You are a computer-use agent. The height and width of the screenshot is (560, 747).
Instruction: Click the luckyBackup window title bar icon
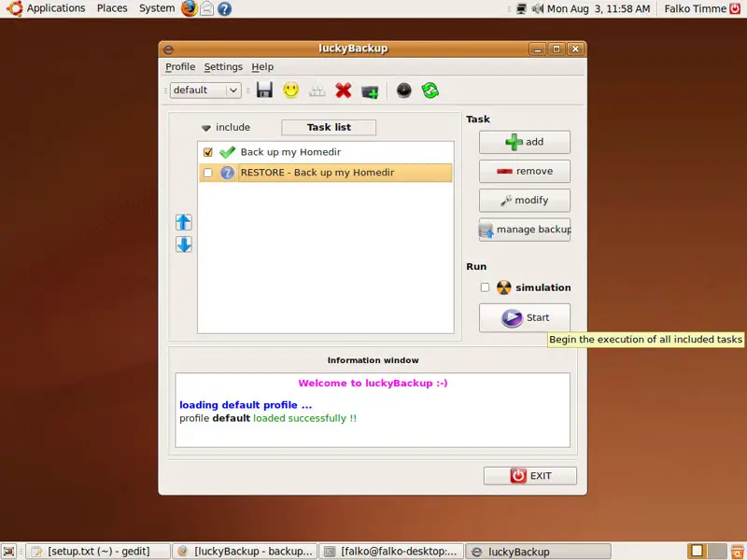[x=168, y=49]
